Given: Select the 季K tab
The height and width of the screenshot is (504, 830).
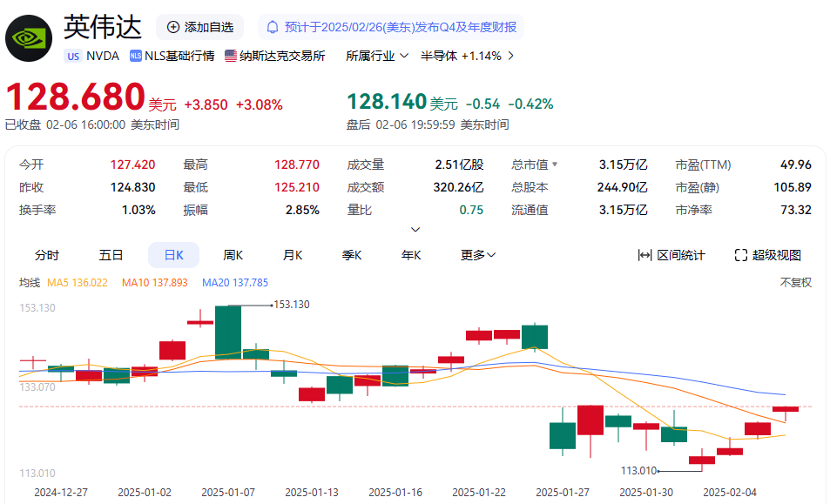Looking at the screenshot, I should click(x=352, y=255).
